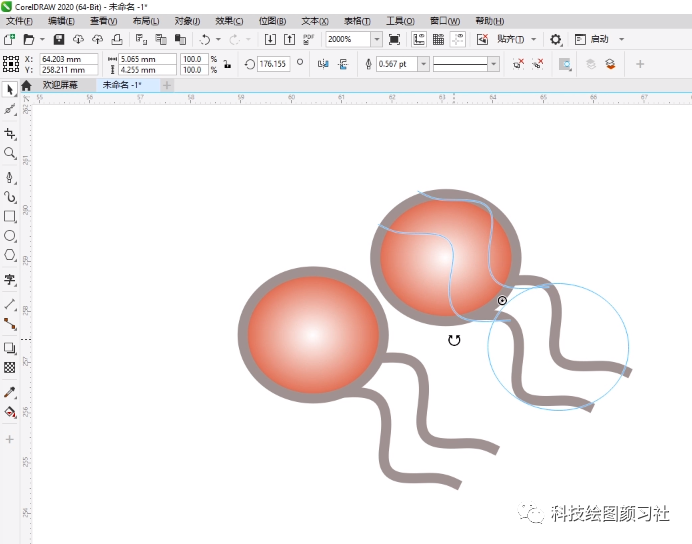The height and width of the screenshot is (544, 692).
Task: Select the Connector tool
Action: [x=9, y=324]
